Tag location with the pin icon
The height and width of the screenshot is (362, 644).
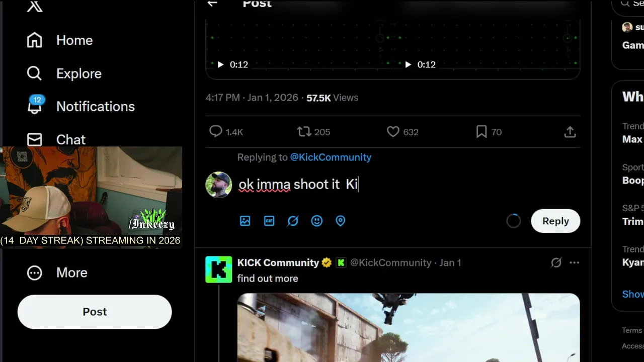click(x=341, y=221)
